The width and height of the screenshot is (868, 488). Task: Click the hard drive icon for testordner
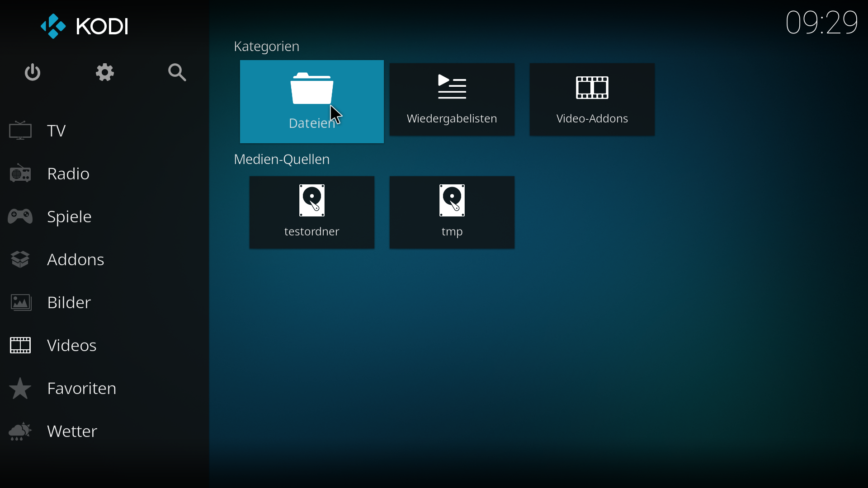312,201
